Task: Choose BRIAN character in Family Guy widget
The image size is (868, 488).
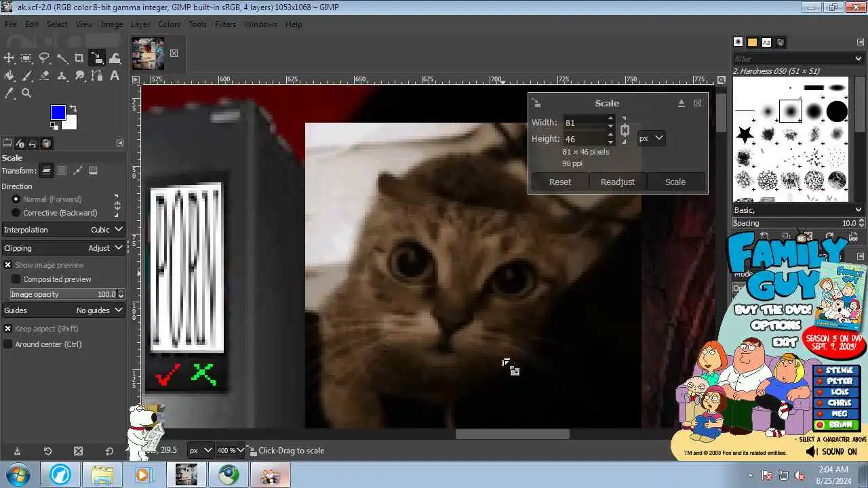Action: [837, 425]
